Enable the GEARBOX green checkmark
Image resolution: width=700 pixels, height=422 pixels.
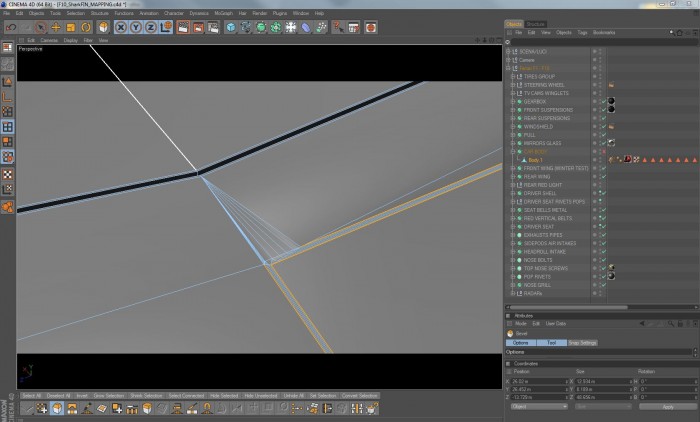tap(604, 102)
